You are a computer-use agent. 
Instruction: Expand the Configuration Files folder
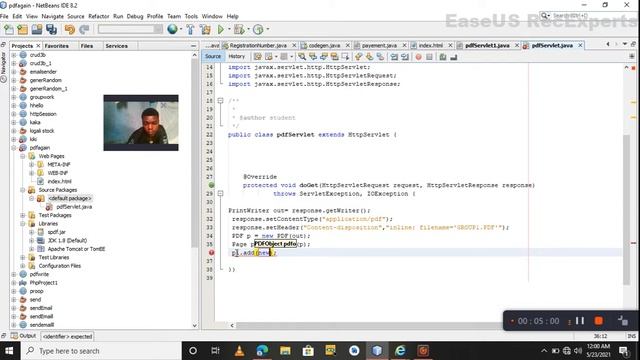23,266
